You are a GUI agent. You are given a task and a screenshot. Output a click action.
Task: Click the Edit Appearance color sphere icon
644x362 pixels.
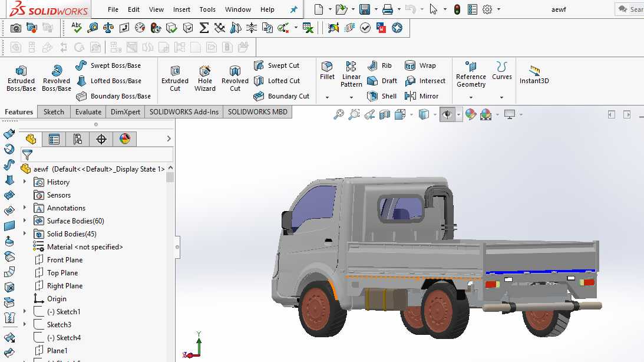471,114
